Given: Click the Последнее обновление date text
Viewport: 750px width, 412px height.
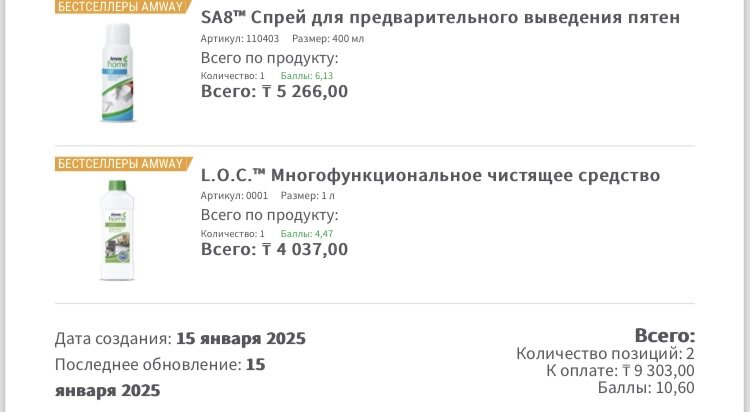Looking at the screenshot, I should (x=160, y=378).
